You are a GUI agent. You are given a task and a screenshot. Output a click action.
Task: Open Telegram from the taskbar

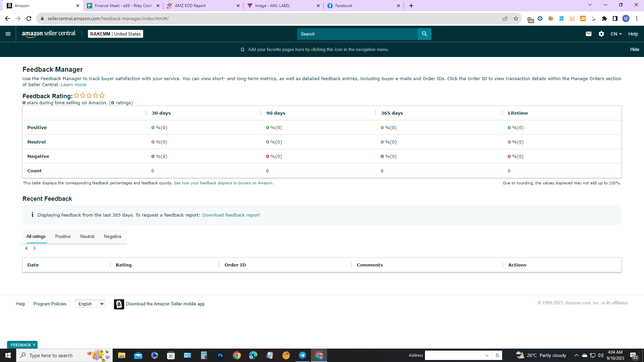click(x=303, y=355)
